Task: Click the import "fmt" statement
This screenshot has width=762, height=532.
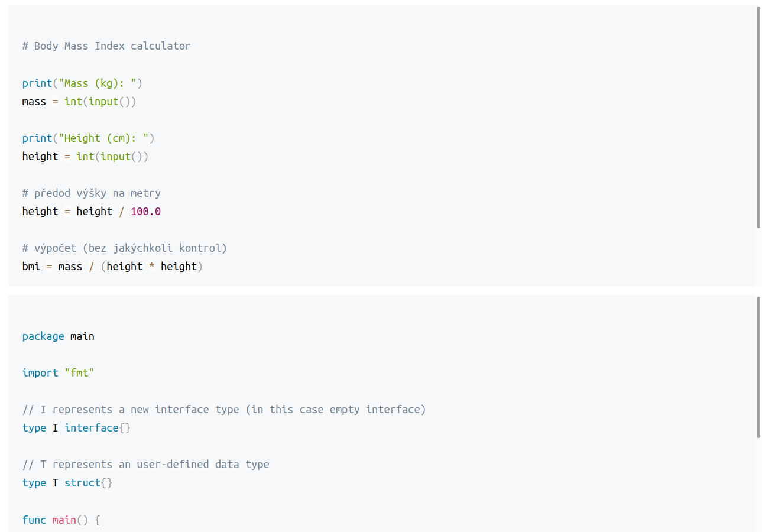Action: 58,373
